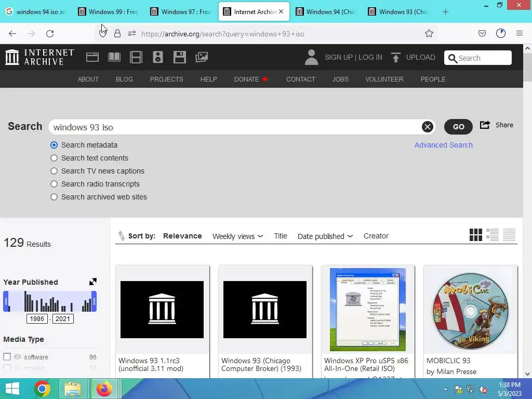Open a new browser tab with plus

pyautogui.click(x=445, y=12)
